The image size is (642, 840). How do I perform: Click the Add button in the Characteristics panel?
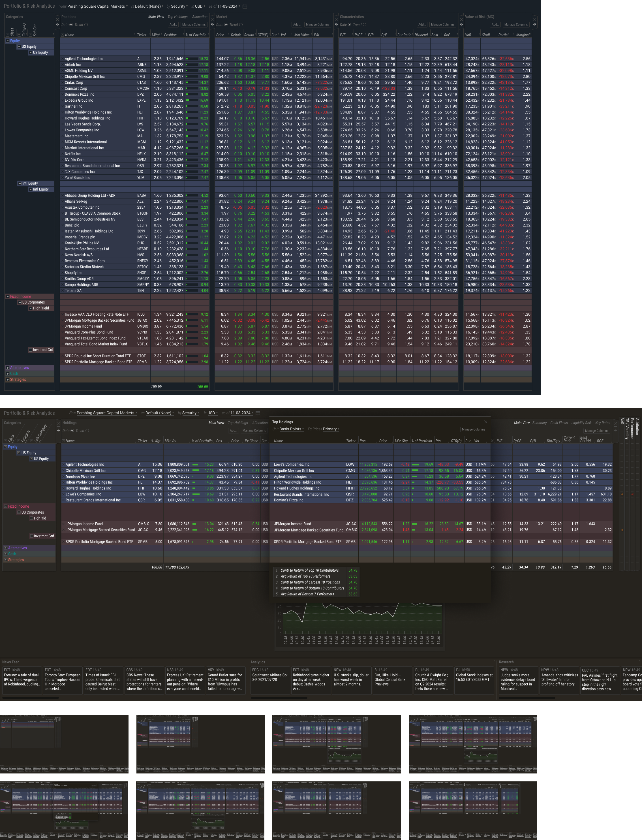(421, 25)
